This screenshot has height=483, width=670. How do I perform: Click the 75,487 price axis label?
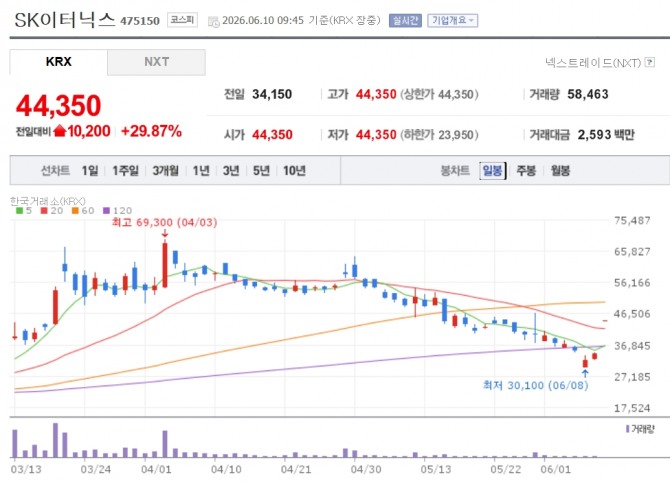tap(632, 221)
